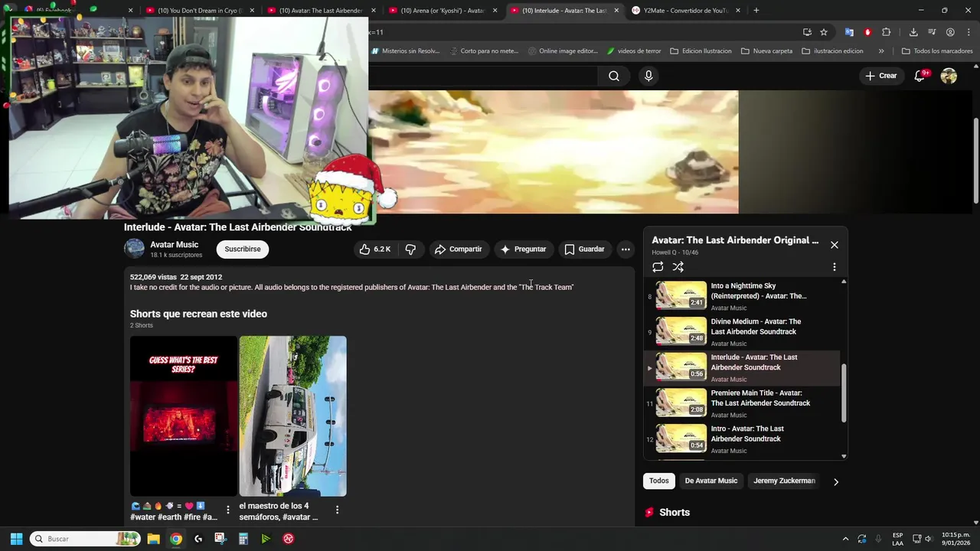This screenshot has width=980, height=551.
Task: Open Windows Start menu
Action: 16,539
